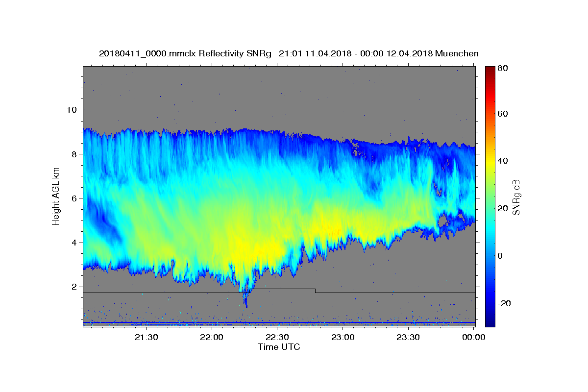Image resolution: width=588 pixels, height=392 pixels.
Task: Click the 00:00 time tick label
Action: pyautogui.click(x=474, y=337)
